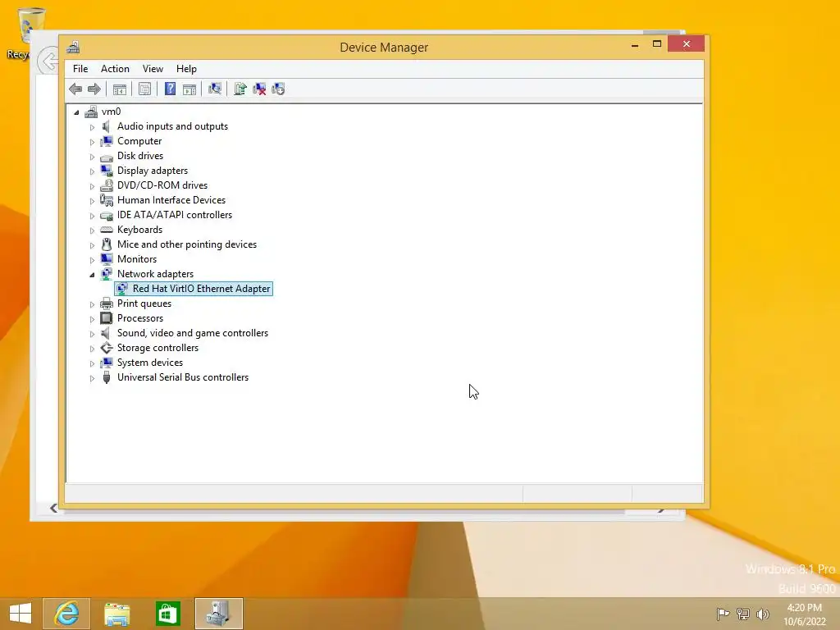Image resolution: width=840 pixels, height=630 pixels.
Task: Expand the DVD/CD-ROM drives category
Action: pos(92,186)
